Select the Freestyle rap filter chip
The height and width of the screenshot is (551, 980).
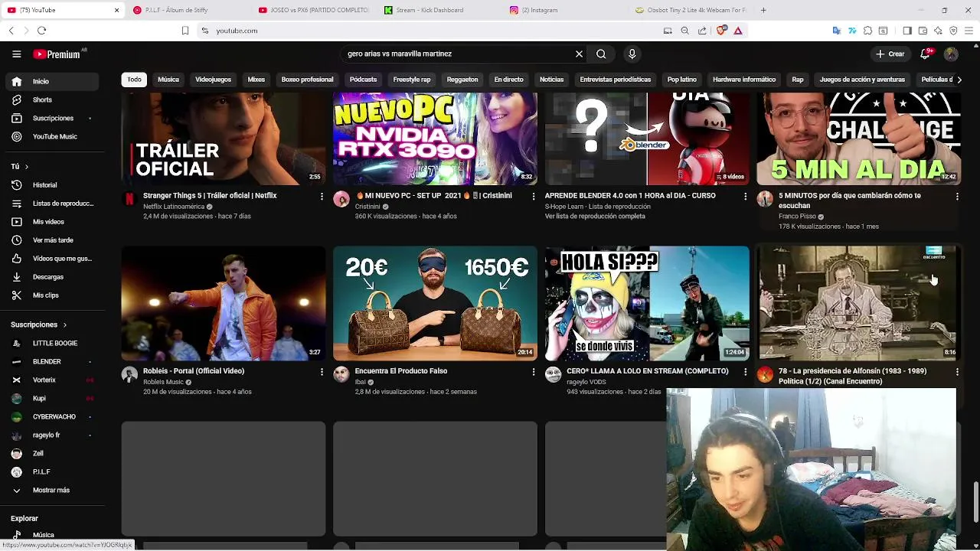pyautogui.click(x=412, y=80)
